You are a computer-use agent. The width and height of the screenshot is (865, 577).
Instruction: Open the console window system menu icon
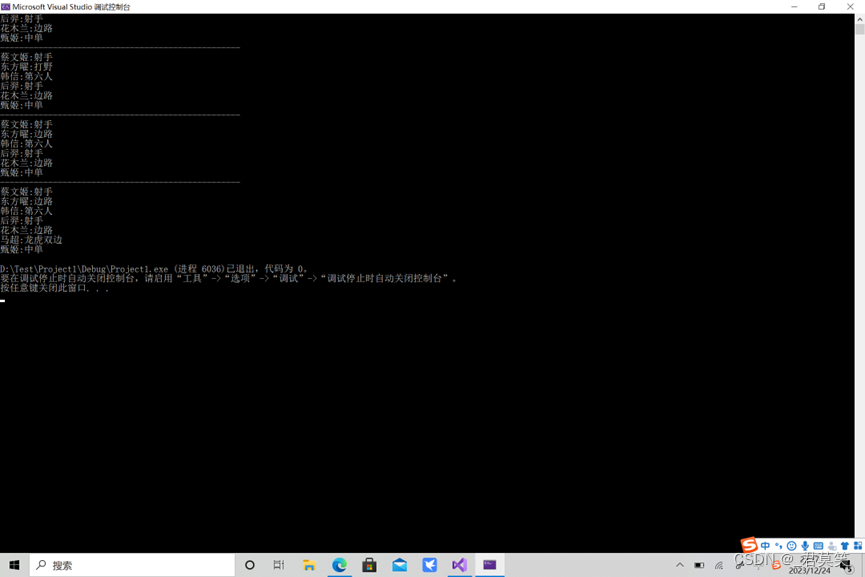pyautogui.click(x=7, y=6)
